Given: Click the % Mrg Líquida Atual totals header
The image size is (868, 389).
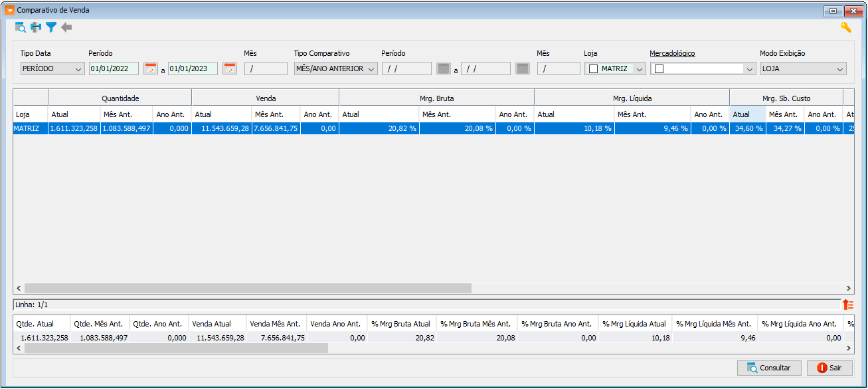Looking at the screenshot, I should (635, 324).
